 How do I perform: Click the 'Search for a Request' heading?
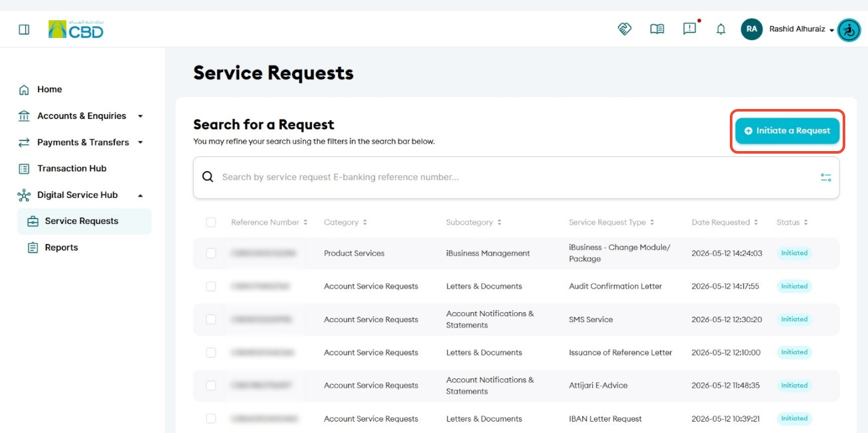pyautogui.click(x=264, y=125)
